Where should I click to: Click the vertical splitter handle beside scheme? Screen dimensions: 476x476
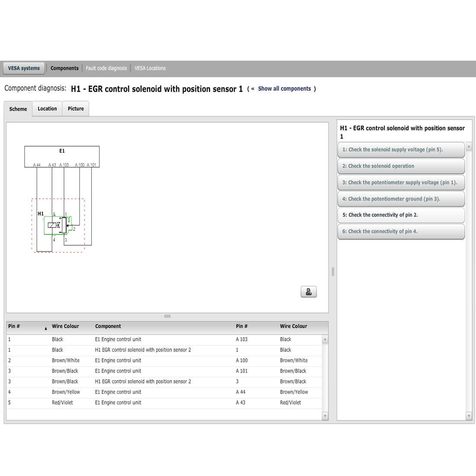click(333, 271)
